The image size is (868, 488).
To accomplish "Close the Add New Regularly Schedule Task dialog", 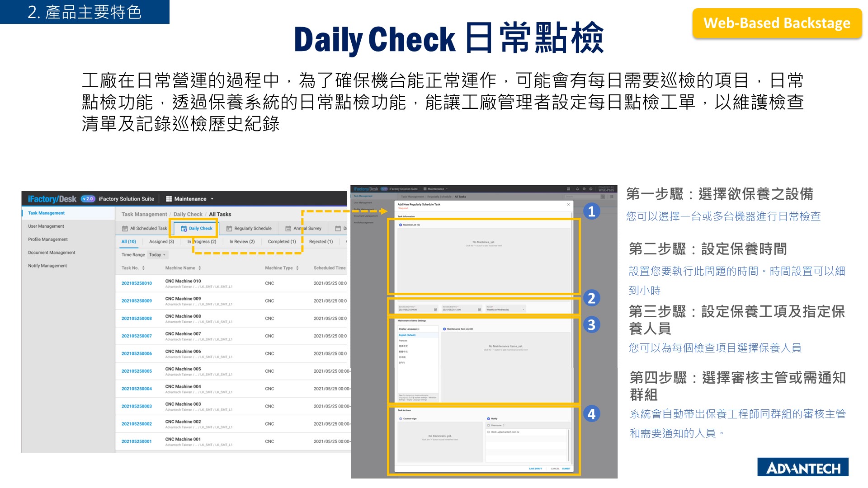I will [x=568, y=205].
